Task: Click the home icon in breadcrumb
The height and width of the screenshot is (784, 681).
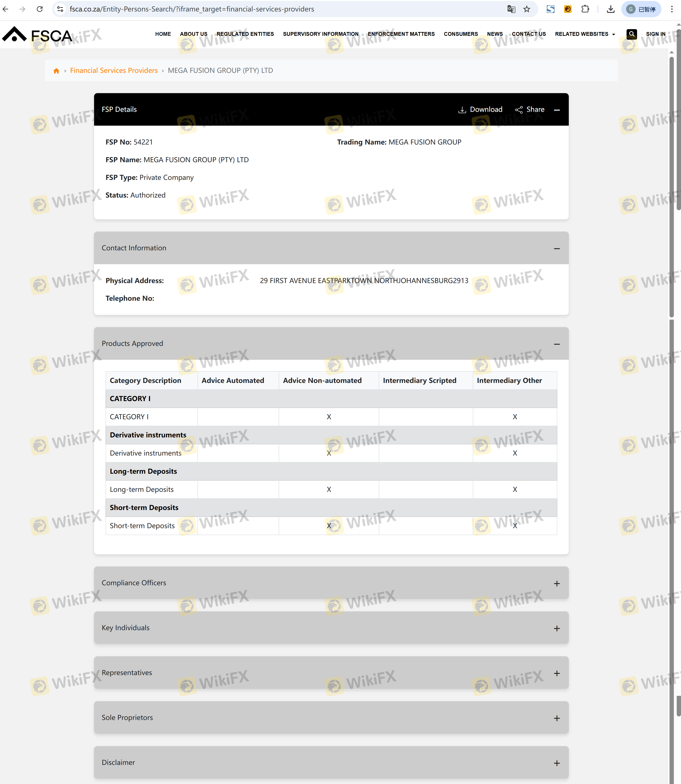Action: pos(56,71)
